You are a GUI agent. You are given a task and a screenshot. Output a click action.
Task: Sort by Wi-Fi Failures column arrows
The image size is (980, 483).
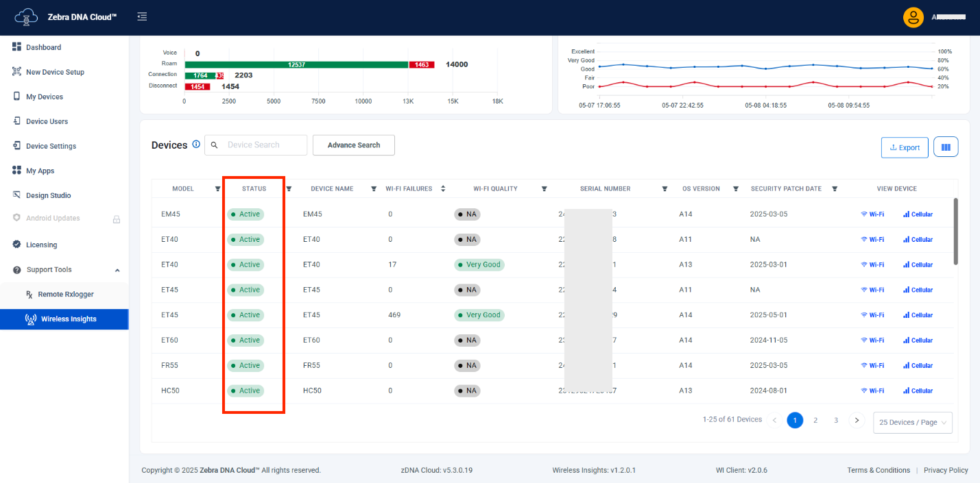[x=443, y=188]
